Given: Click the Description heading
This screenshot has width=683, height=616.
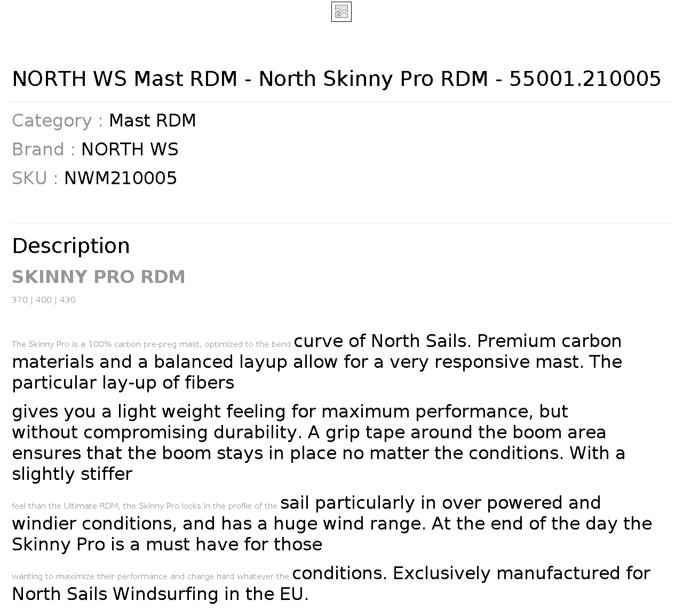Looking at the screenshot, I should point(71,246).
